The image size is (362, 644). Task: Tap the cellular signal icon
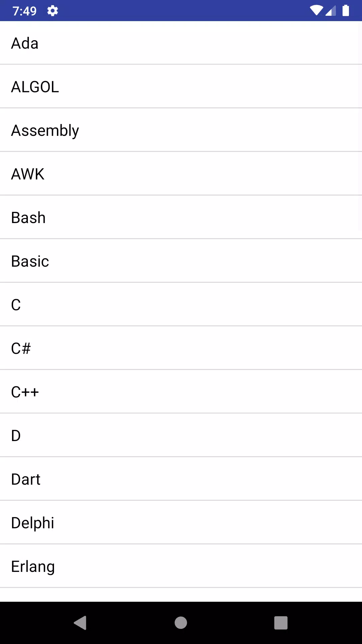pyautogui.click(x=330, y=10)
